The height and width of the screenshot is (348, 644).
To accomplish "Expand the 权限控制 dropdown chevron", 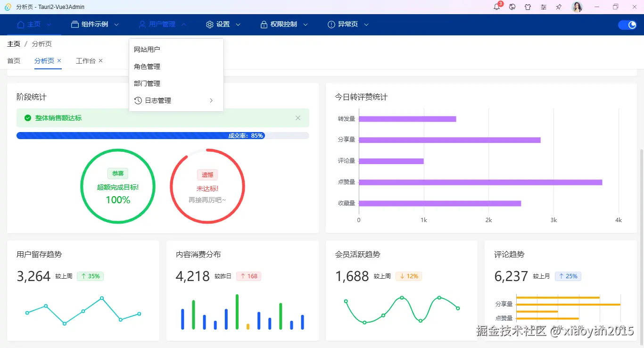I will pyautogui.click(x=305, y=25).
